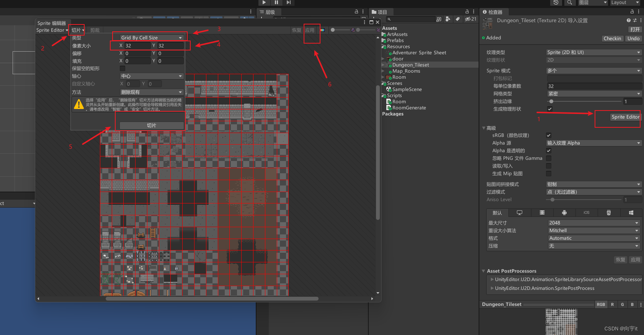
Task: Collapse the 高级 advanced section
Action: pos(484,128)
